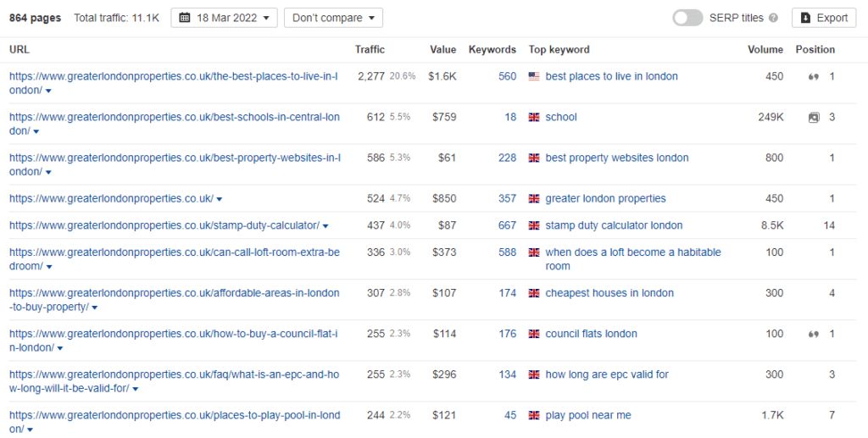Image resolution: width=868 pixels, height=438 pixels.
Task: Sort by the Keywords column header
Action: click(492, 49)
